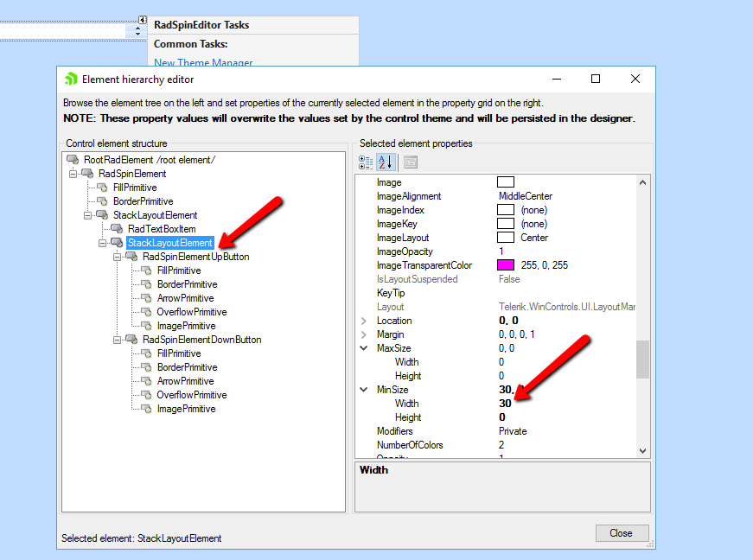The height and width of the screenshot is (560, 753).
Task: Click the resize grip at the dialog corner
Action: pos(650,544)
